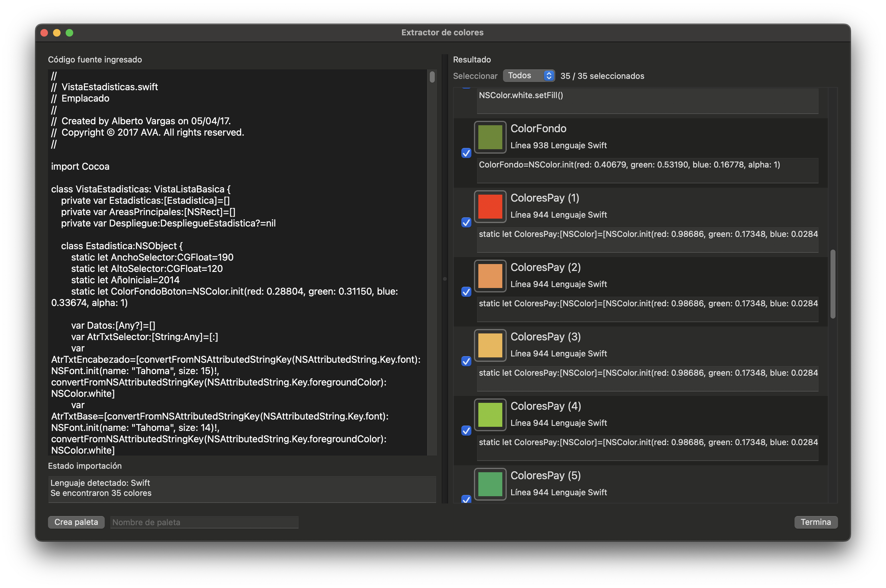The image size is (886, 588).
Task: Click the ColoresPay (5) green swatch
Action: click(490, 484)
